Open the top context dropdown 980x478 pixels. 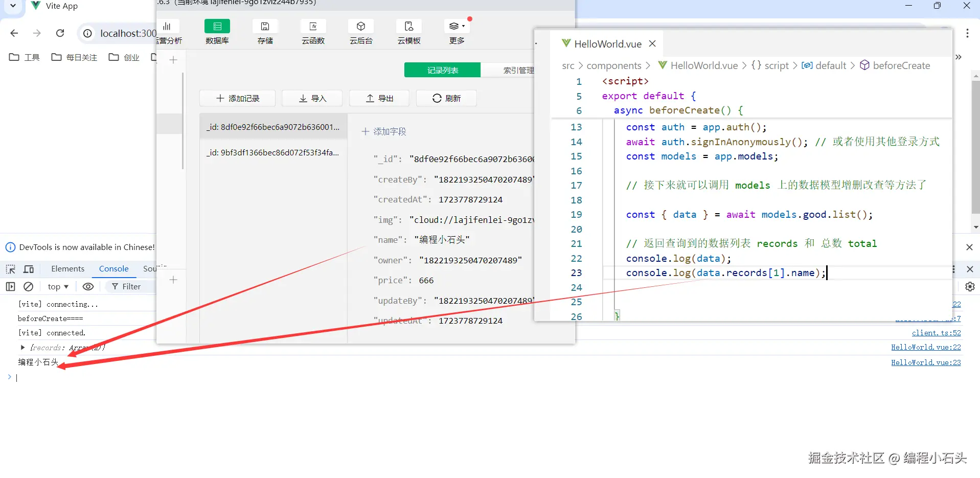click(58, 287)
